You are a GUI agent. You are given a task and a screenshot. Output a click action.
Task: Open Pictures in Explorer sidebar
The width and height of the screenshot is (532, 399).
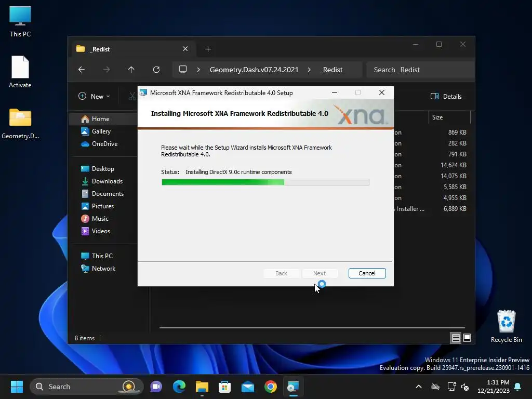(x=103, y=206)
